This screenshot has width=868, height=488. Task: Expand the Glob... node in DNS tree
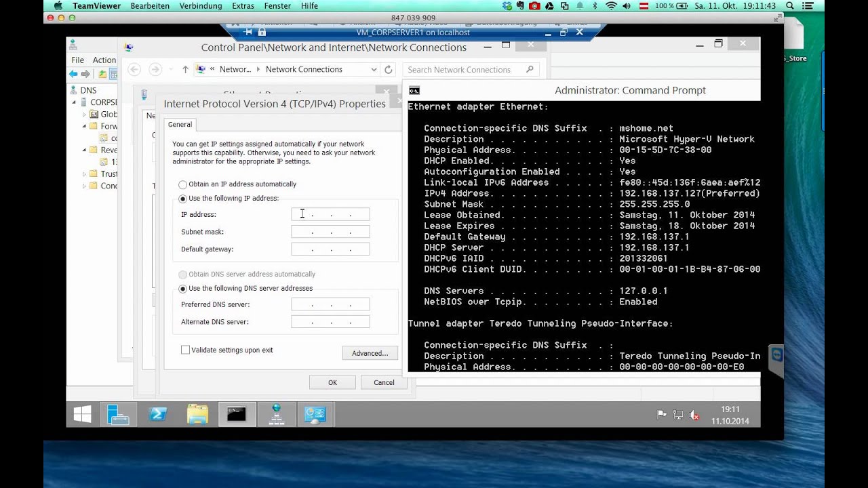pos(85,115)
